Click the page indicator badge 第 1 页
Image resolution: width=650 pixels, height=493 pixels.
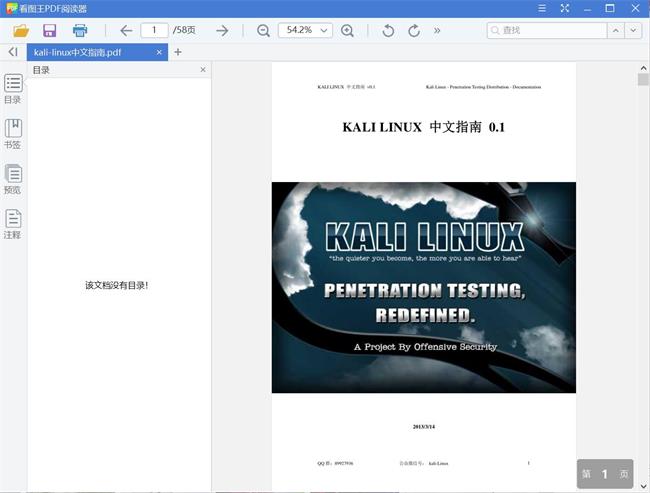click(x=605, y=474)
